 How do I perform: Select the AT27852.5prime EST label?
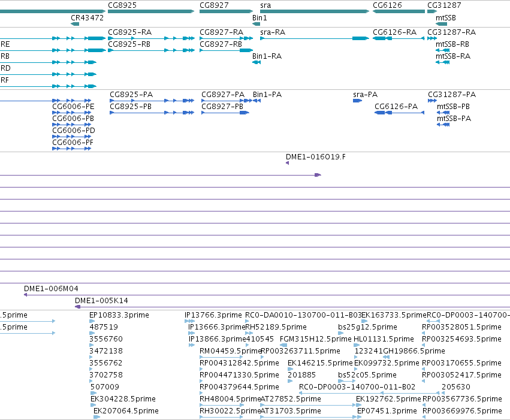pyautogui.click(x=291, y=399)
